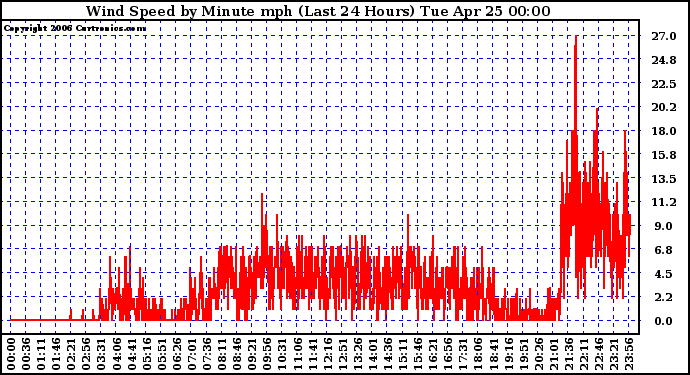Click the 14:36 x-axis time label
The image size is (690, 375).
pos(388,354)
